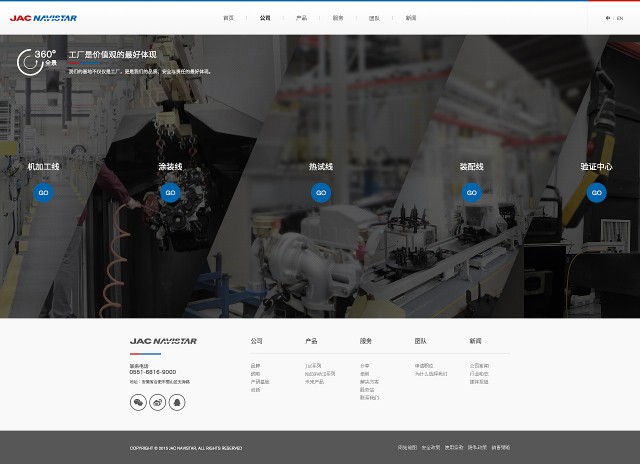
Task: Open the WeChat social icon in footer
Action: pyautogui.click(x=138, y=402)
